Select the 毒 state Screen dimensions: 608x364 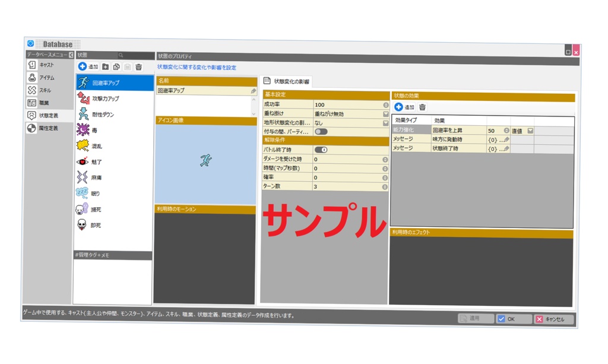pyautogui.click(x=115, y=130)
